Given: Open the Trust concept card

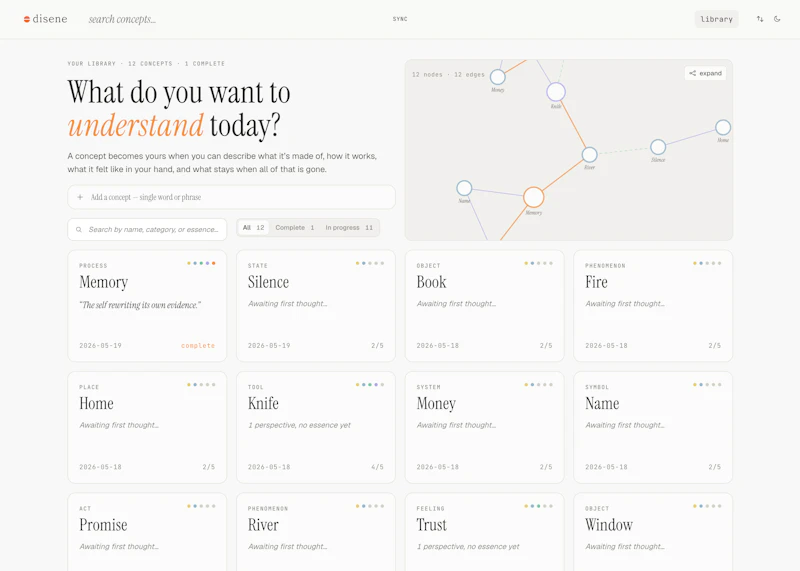Looking at the screenshot, I should click(484, 532).
